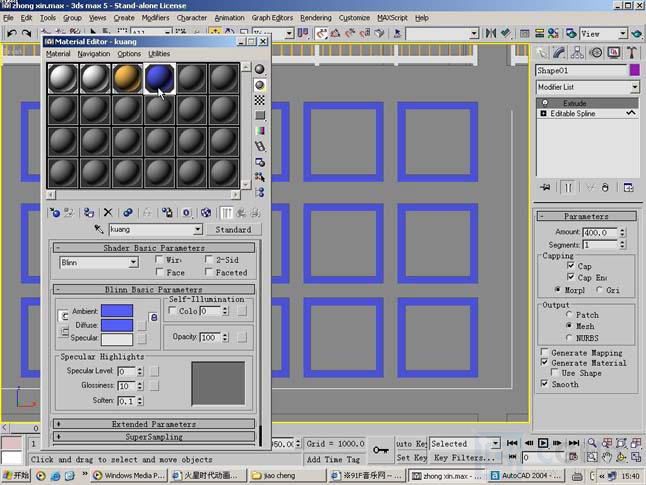
Task: Collapse Blinn Basic Parameters rollout
Action: pyautogui.click(x=154, y=289)
